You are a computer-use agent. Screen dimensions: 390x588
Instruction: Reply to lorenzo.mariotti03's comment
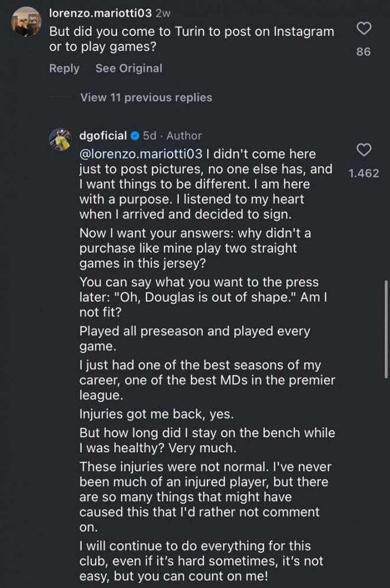pos(64,68)
